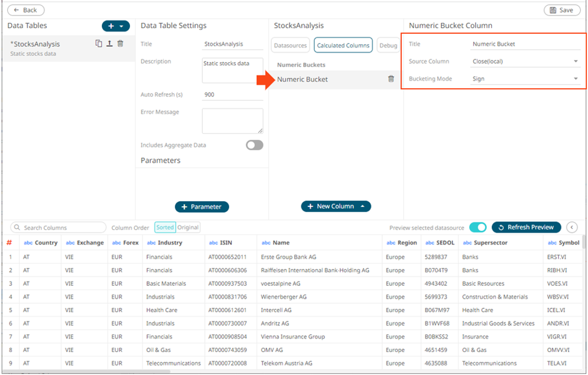Click the search icon in Search Columns
The image size is (588, 375).
point(17,228)
